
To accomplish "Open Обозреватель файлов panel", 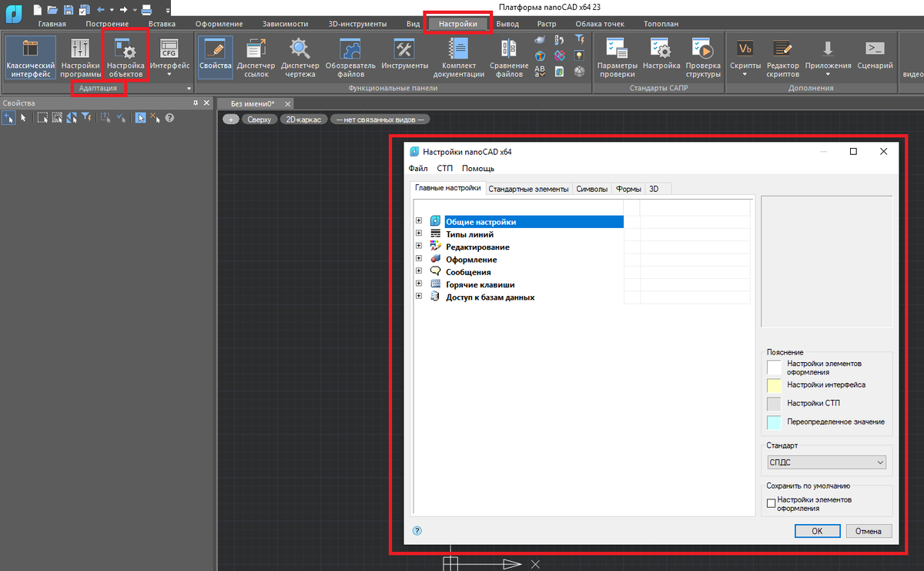I will point(350,58).
